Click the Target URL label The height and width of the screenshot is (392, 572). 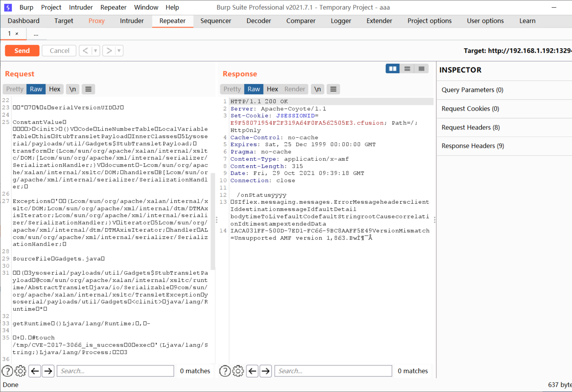(517, 51)
